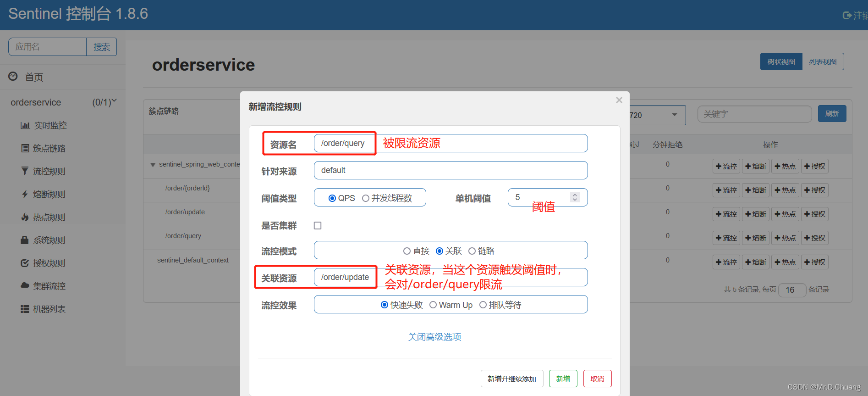Choose 排队等待 flow control effect
Image resolution: width=868 pixels, height=396 pixels.
(483, 305)
